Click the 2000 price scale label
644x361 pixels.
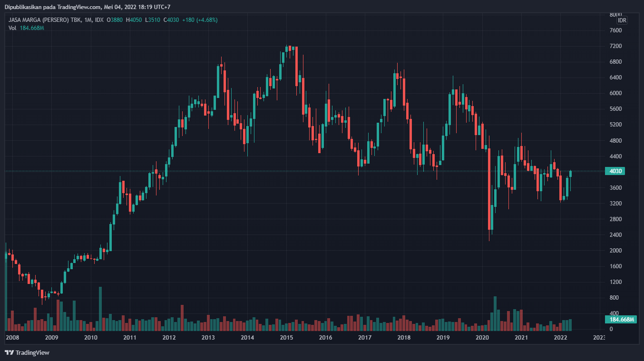click(x=615, y=251)
